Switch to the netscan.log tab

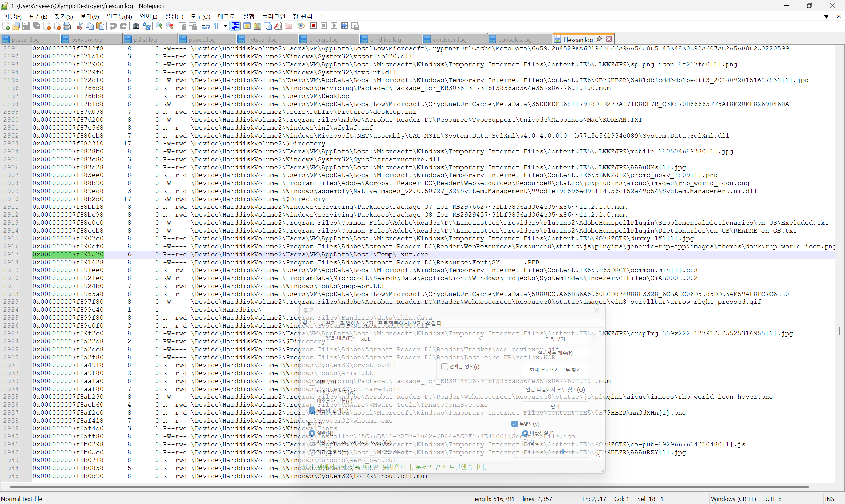262,39
